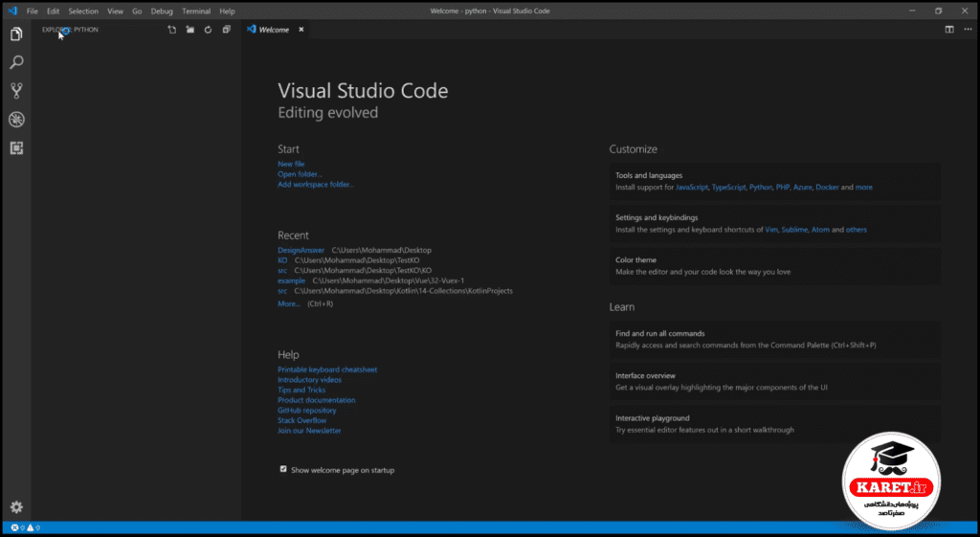Click the TypeScript language link

coord(728,187)
